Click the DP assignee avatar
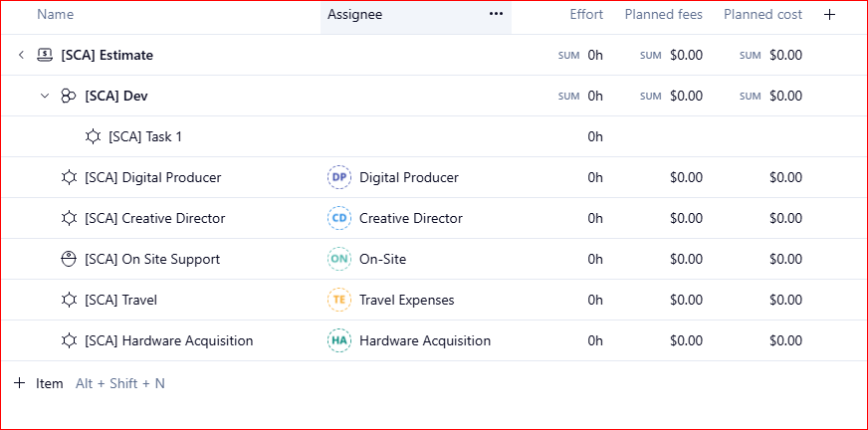Viewport: 868px width, 430px height. 339,177
